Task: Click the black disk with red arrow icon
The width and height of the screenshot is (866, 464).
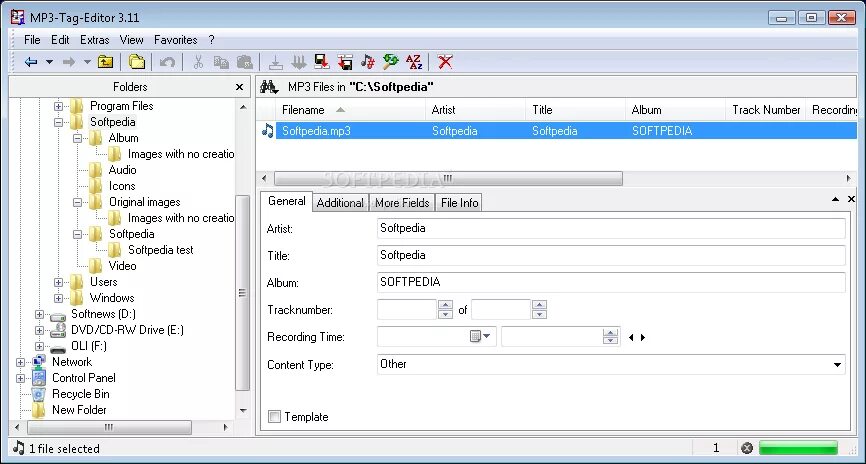Action: click(321, 62)
